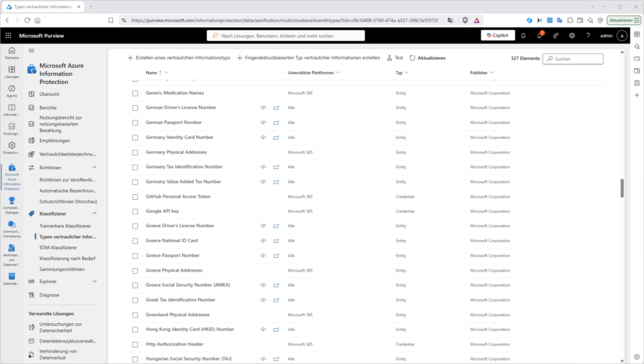Show preview eye for Greece Passport Number
Image resolution: width=644 pixels, height=364 pixels.
(x=263, y=255)
